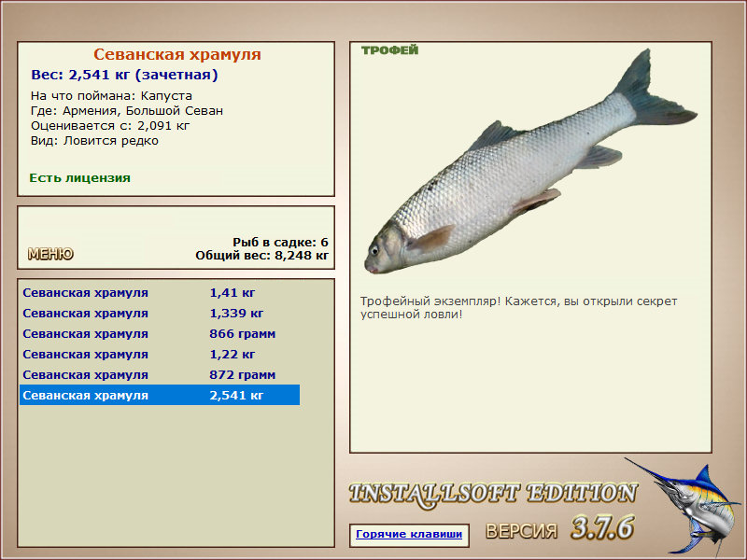The height and width of the screenshot is (560, 747).
Task: Click the ВЕРСИЯ 3.7.6 label
Action: (559, 528)
